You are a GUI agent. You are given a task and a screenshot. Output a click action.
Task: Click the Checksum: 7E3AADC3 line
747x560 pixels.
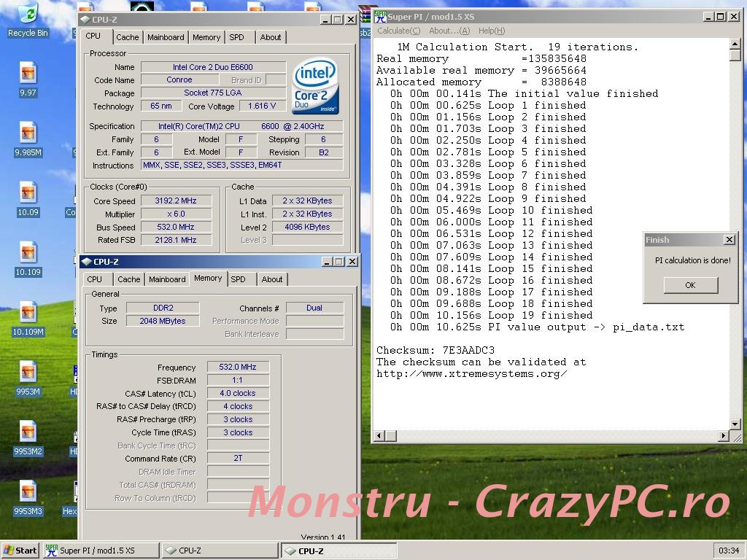[x=436, y=351]
